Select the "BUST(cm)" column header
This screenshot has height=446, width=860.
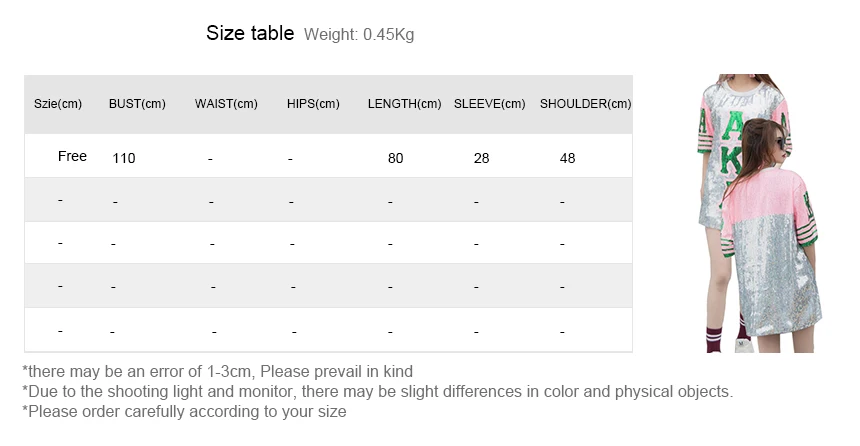[x=137, y=104]
